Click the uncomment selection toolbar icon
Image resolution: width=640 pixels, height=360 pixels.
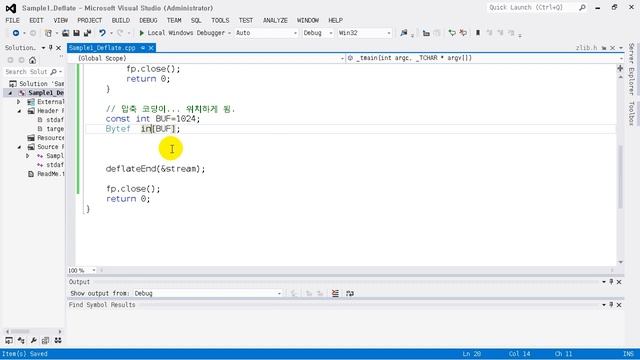click(x=463, y=33)
